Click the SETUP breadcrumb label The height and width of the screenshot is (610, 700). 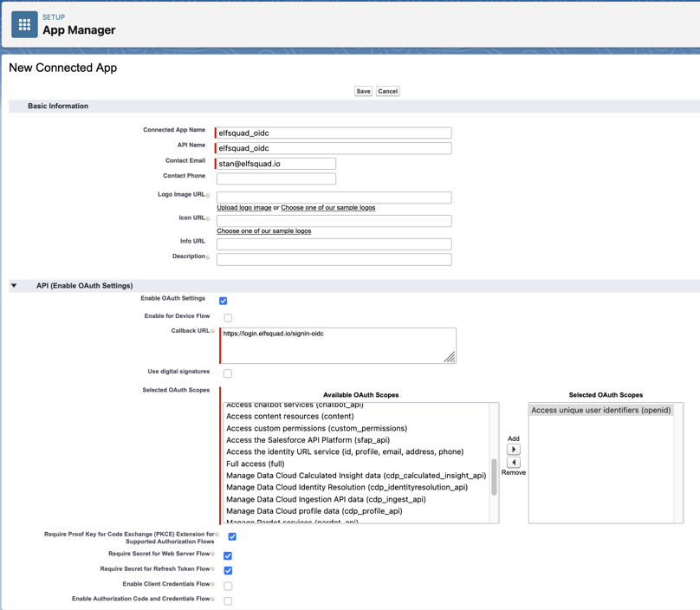pos(54,17)
